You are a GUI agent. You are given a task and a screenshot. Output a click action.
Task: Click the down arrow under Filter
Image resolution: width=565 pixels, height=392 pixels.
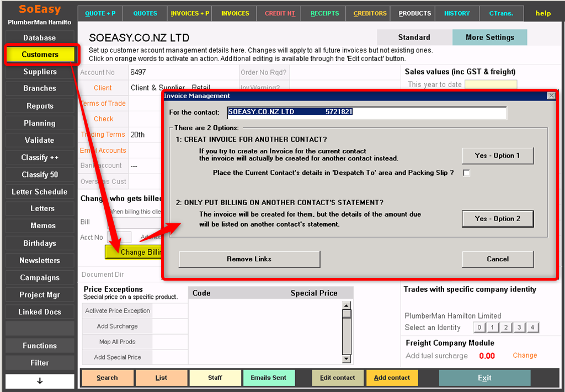click(40, 381)
